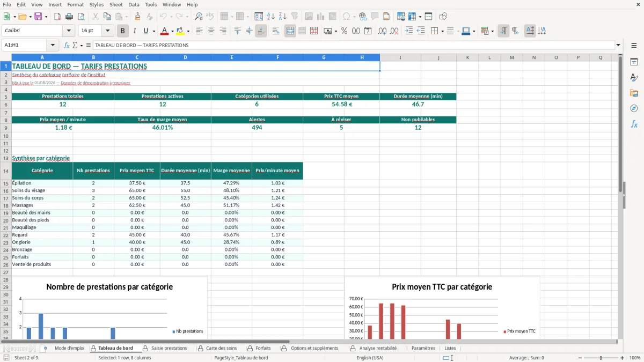
Task: Toggle Align Left
Action: (200, 31)
